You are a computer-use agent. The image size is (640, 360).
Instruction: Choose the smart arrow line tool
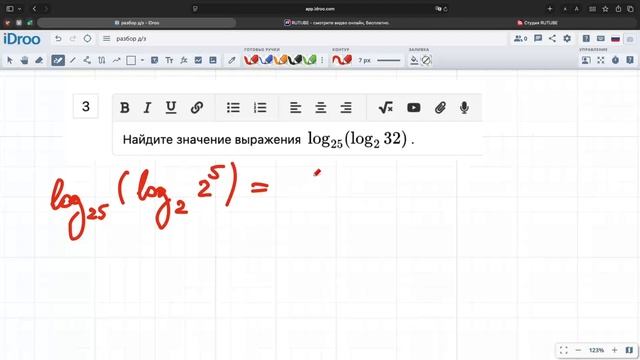point(116,60)
